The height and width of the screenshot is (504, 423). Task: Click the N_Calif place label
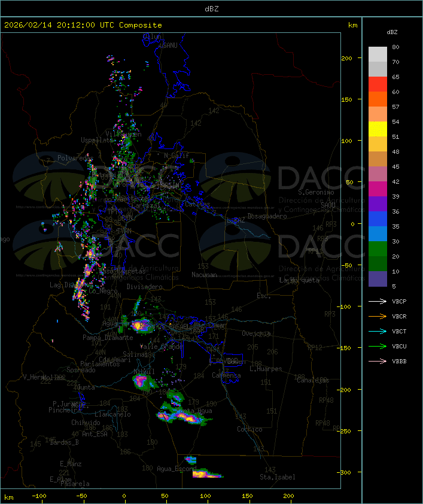[x=176, y=156]
